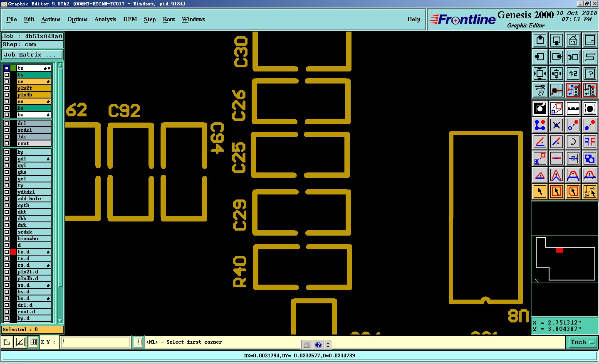Click the question mark query icon

point(590,74)
